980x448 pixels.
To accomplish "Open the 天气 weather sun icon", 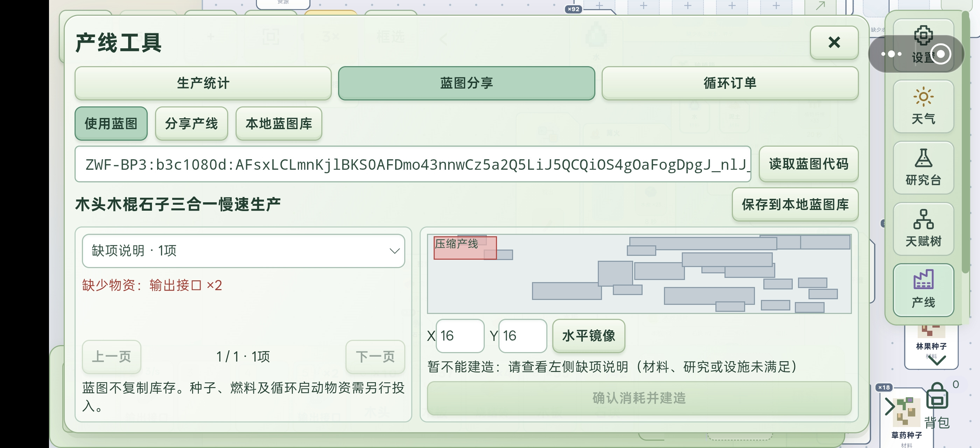I will (x=923, y=106).
